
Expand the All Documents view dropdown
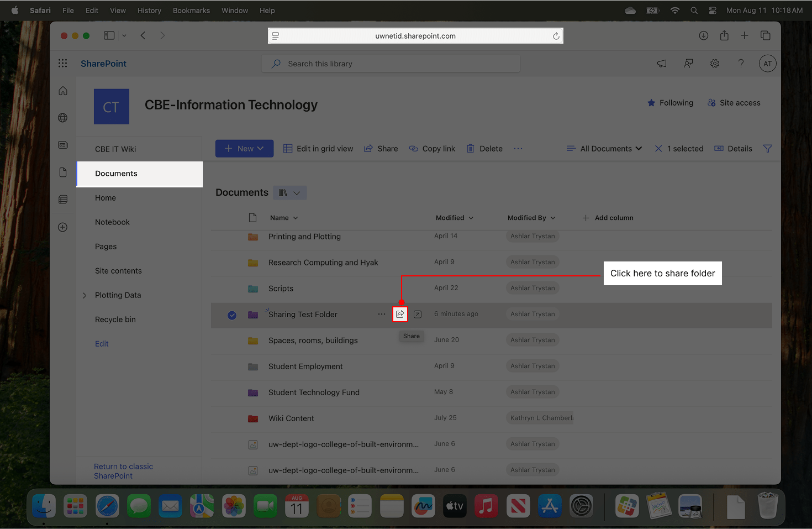pos(605,149)
